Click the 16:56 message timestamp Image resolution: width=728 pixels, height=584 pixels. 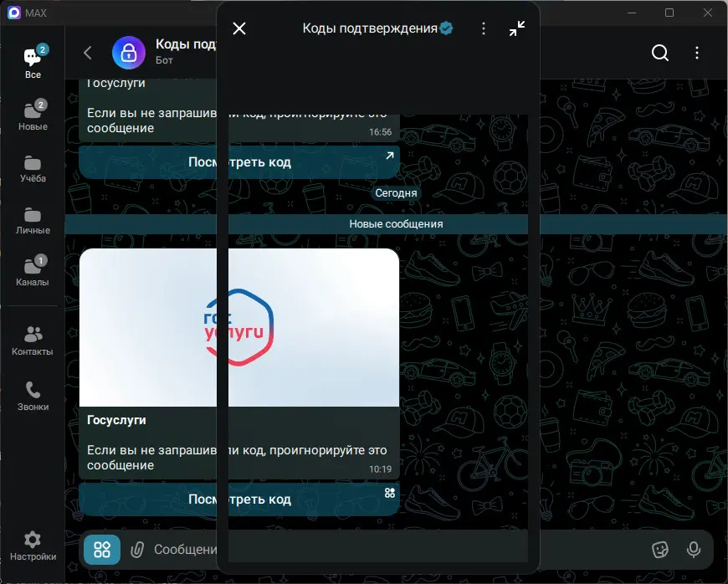point(380,132)
